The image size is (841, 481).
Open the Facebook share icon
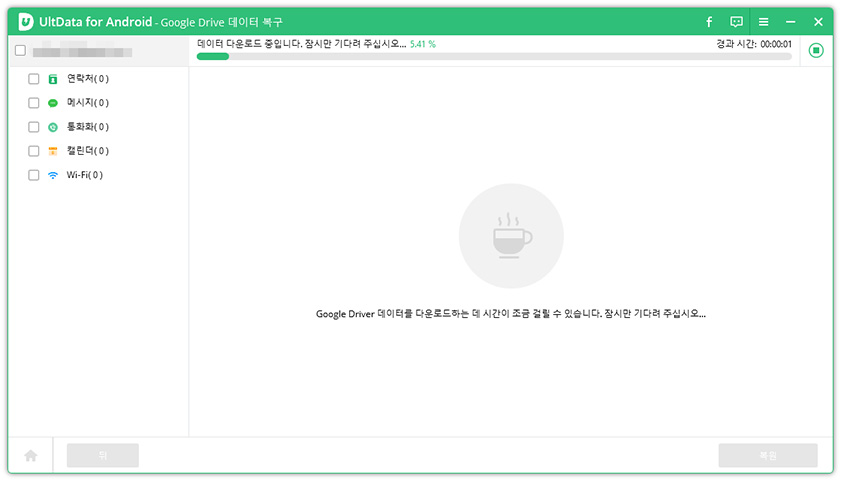[709, 22]
